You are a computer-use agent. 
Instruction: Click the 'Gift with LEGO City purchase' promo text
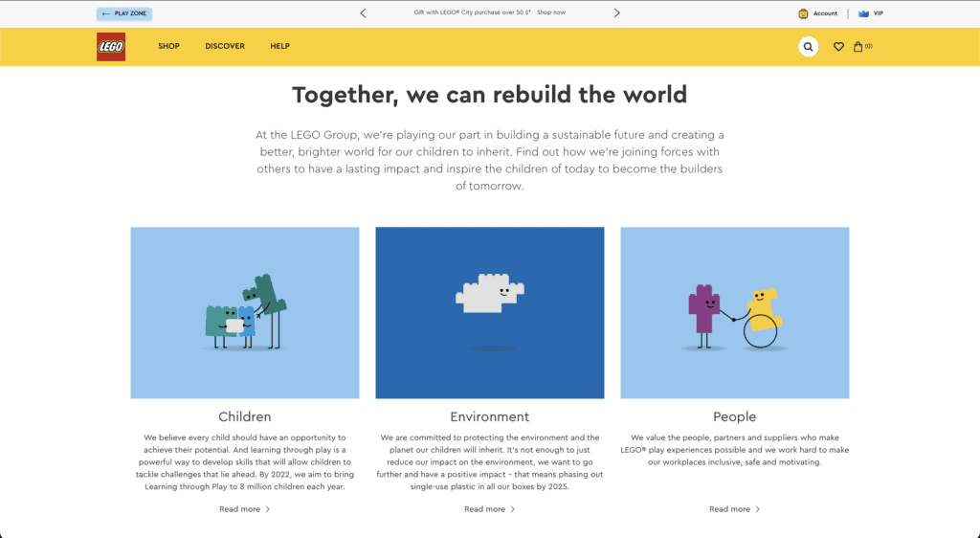tap(472, 12)
